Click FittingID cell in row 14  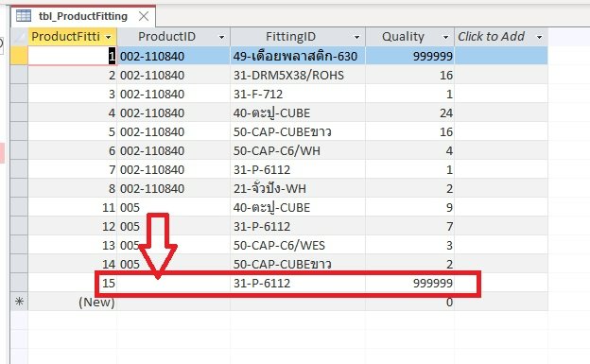(298, 264)
